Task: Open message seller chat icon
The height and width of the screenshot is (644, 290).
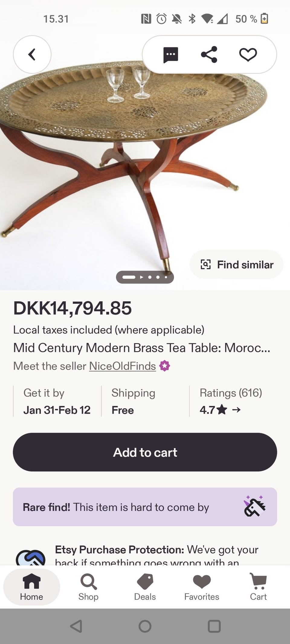Action: pyautogui.click(x=171, y=55)
